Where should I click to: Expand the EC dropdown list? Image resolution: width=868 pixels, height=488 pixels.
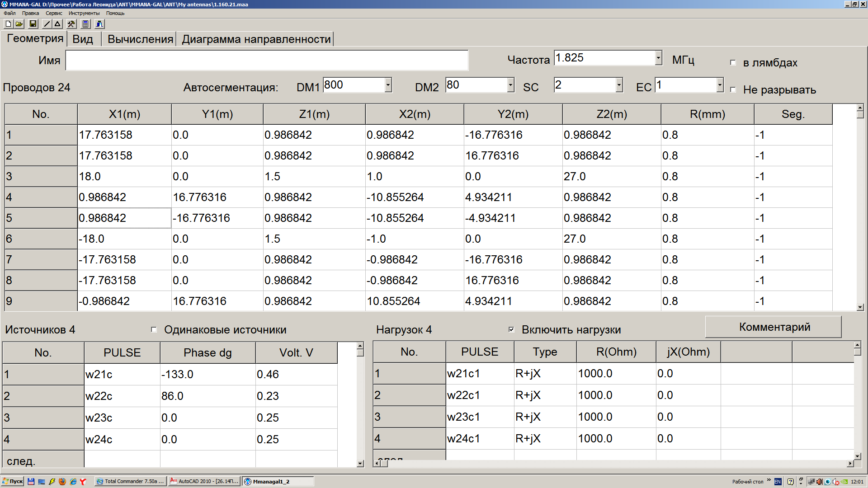click(720, 85)
